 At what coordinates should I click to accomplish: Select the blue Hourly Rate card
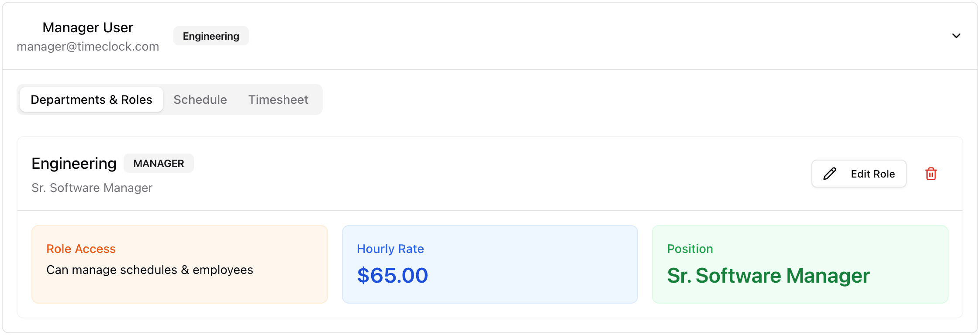point(490,264)
